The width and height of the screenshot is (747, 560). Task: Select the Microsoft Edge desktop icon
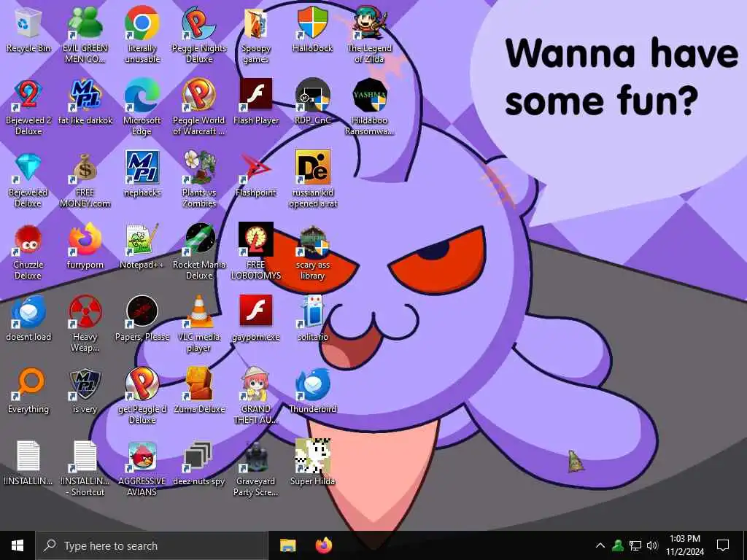tap(142, 96)
